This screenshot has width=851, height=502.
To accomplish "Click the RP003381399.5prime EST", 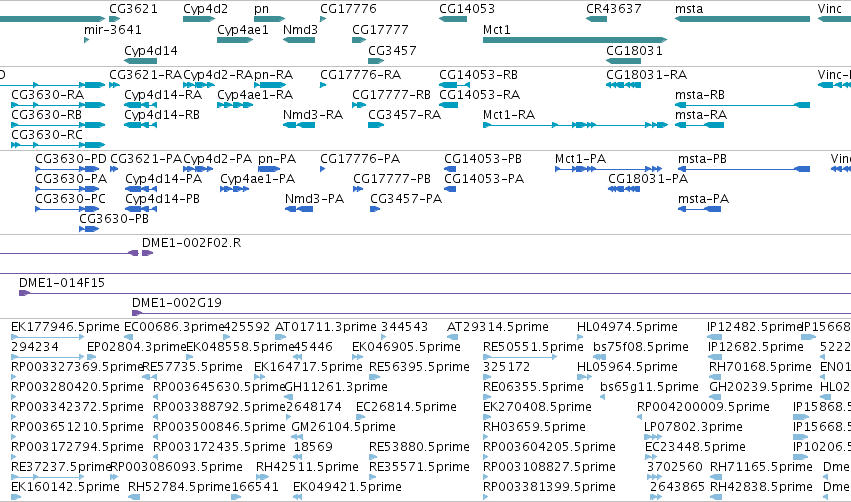I will [x=486, y=497].
